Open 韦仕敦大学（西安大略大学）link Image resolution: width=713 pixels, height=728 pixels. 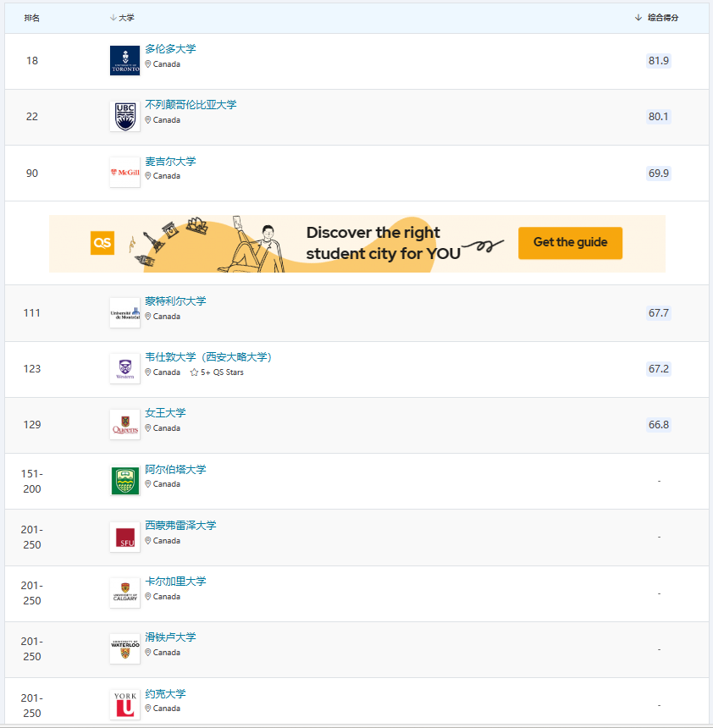pos(208,356)
